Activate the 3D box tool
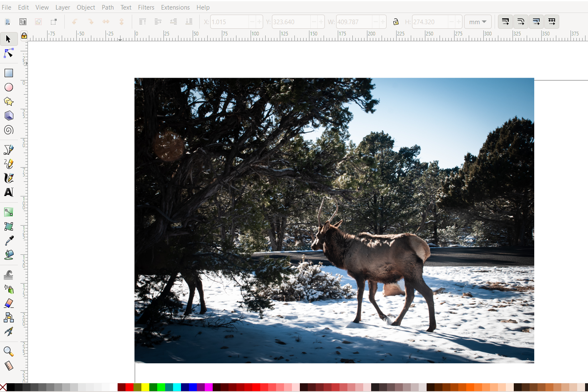This screenshot has width=588, height=392. click(x=8, y=116)
